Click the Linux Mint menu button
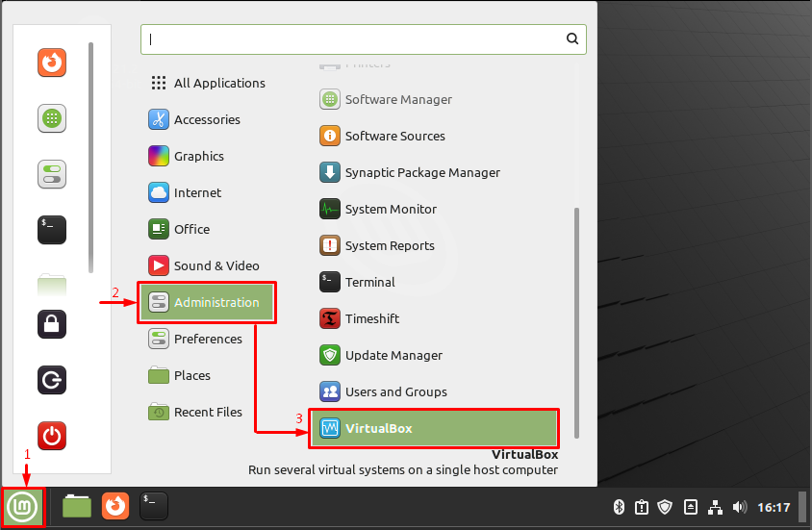This screenshot has width=812, height=530. coord(22,507)
